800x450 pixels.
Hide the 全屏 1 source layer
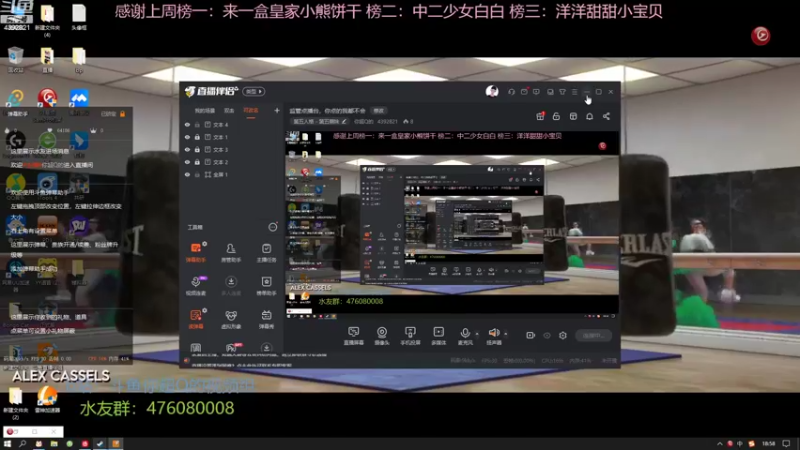187,174
